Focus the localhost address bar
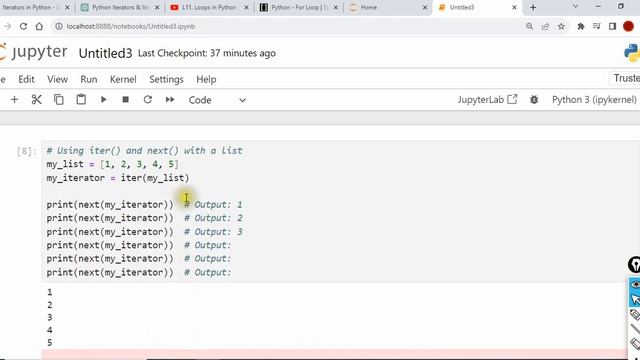640x360 pixels. tap(131, 26)
